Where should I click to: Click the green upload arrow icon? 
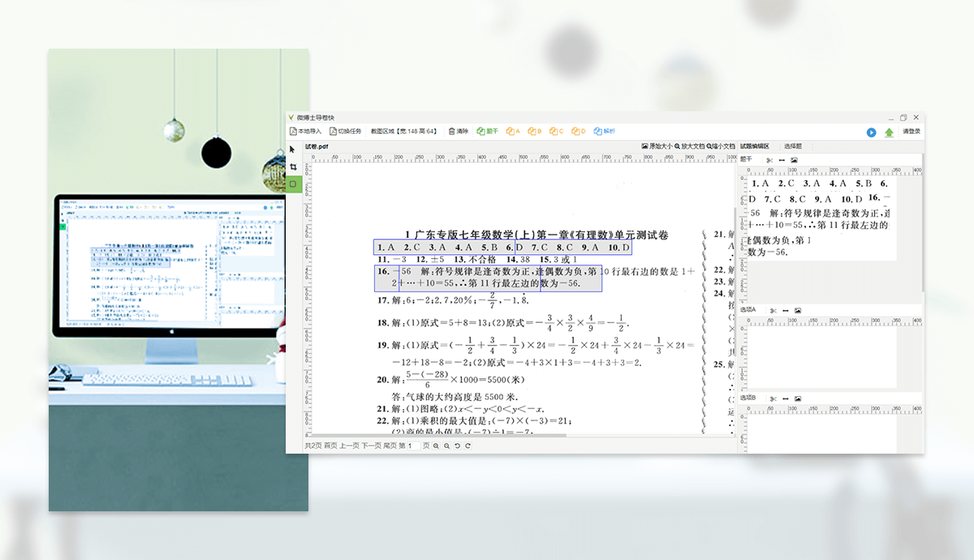point(889,131)
